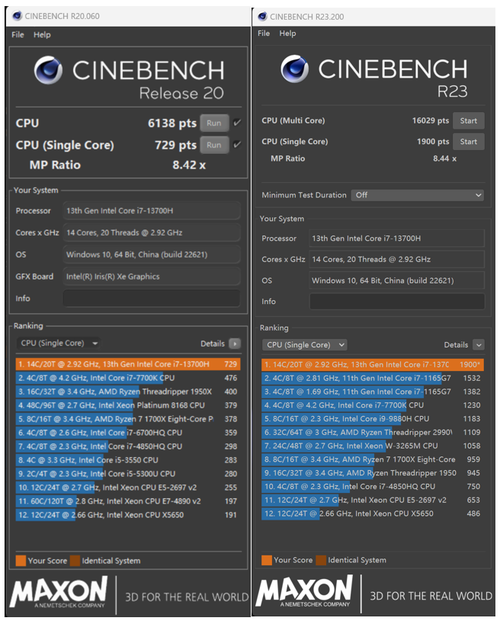Select R23 row Intel Core i9-9880H CPU
500x621 pixels.
point(373,419)
